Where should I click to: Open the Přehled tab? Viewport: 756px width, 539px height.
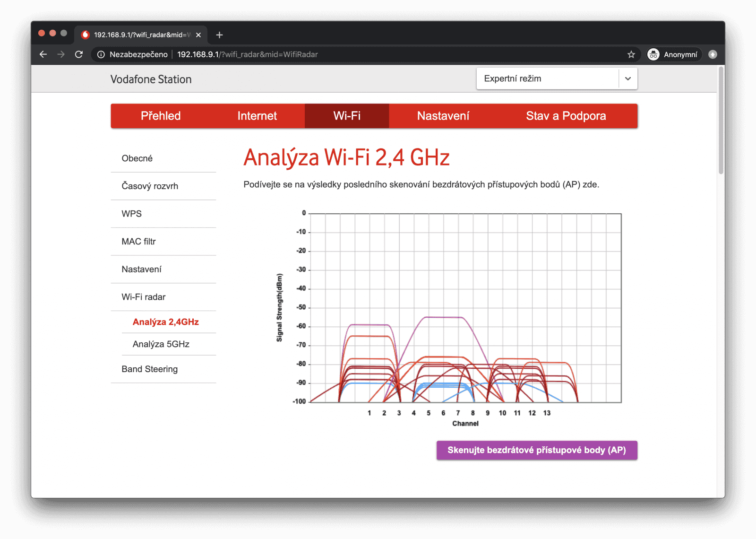coord(161,116)
